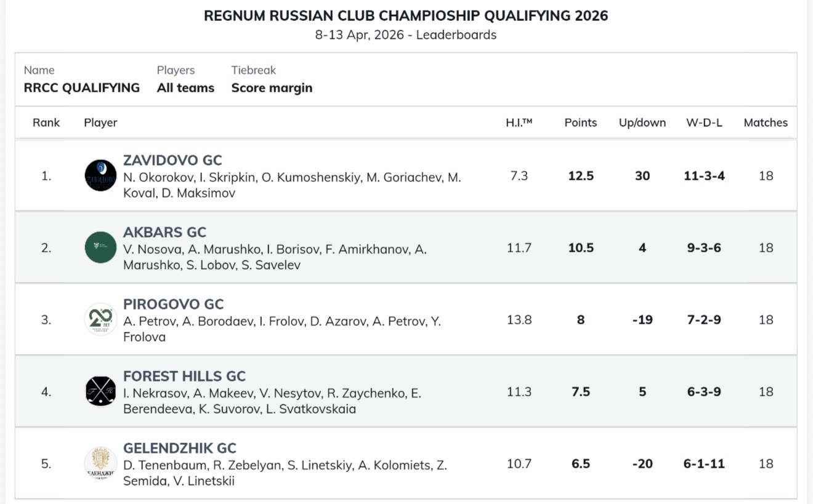Click the Forest Hills GC black logo
This screenshot has height=504, width=813.
pos(100,391)
